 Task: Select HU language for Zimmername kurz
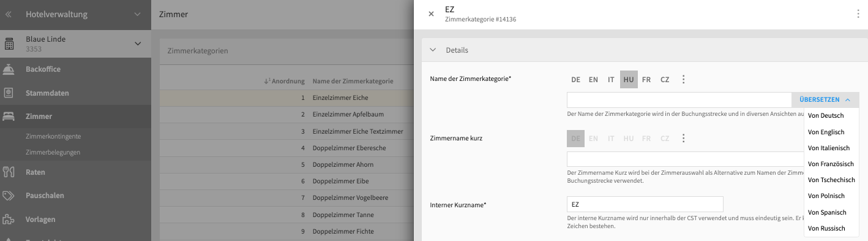point(629,139)
